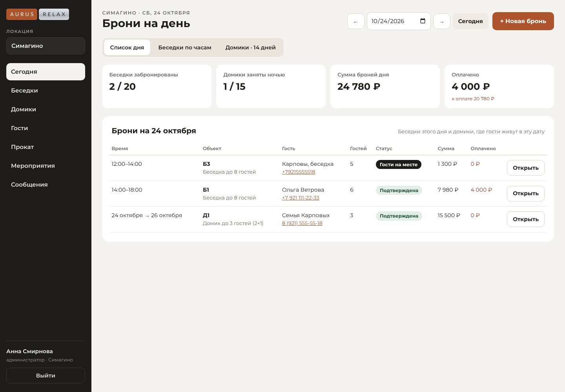Open the Б1 Ольга Ветрова booking
This screenshot has width=565, height=392.
[x=525, y=193]
